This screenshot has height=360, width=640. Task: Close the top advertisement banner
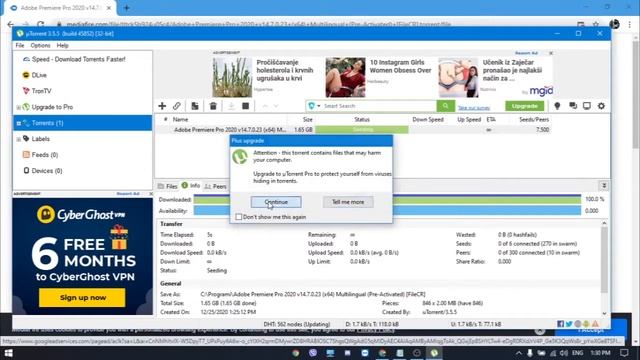pyautogui.click(x=551, y=53)
